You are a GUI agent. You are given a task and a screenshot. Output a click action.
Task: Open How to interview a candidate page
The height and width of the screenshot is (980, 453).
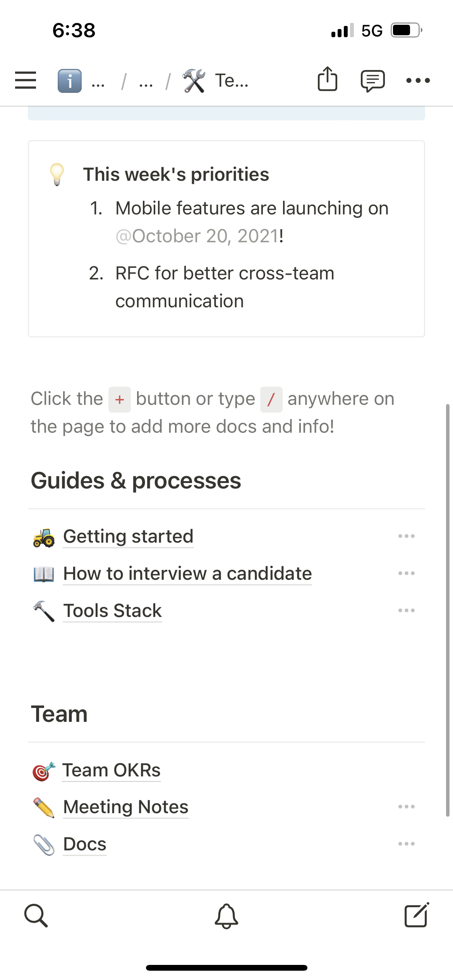[187, 574]
